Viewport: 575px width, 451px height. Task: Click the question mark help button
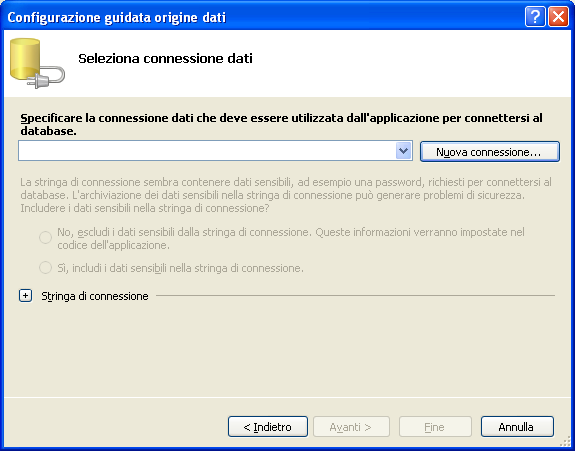(x=535, y=17)
